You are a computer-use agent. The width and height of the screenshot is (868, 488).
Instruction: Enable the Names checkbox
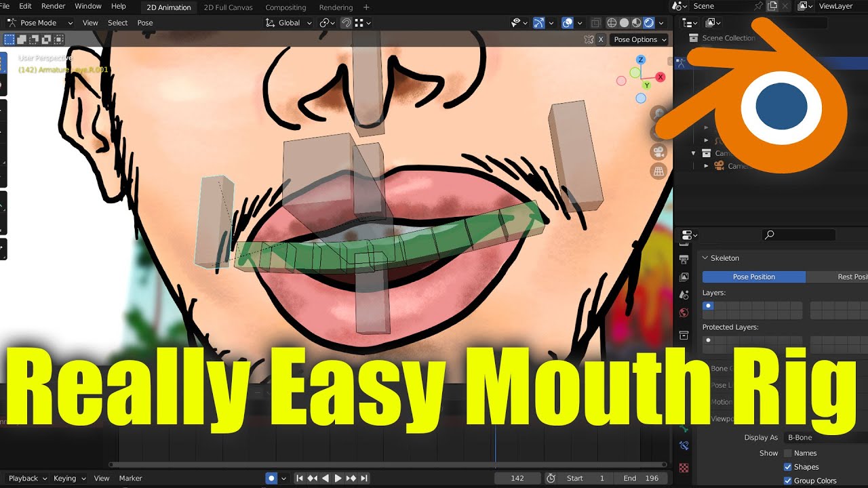[x=788, y=453]
